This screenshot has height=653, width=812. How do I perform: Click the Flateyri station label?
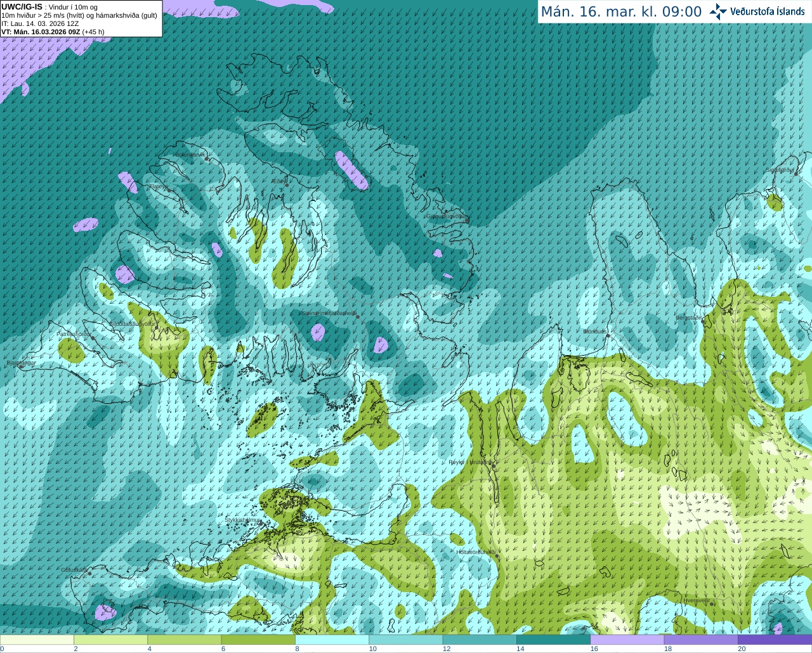158,186
